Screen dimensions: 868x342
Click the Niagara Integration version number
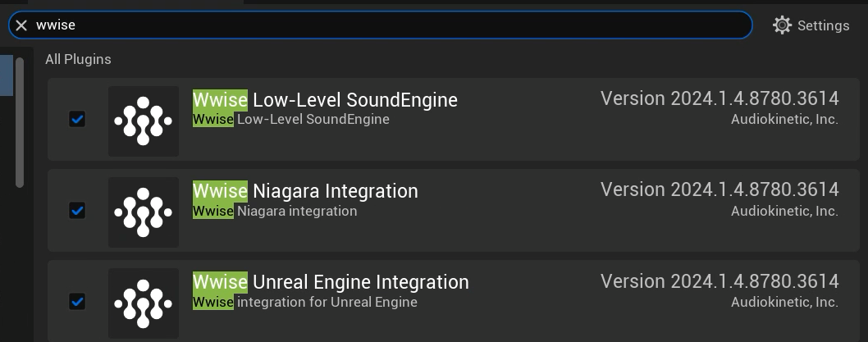tap(720, 190)
